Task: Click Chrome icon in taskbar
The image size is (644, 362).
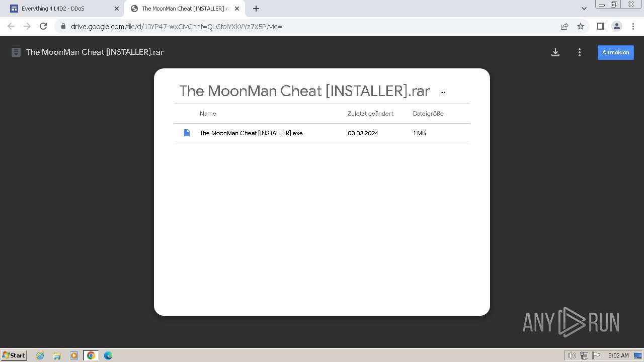Action: tap(91, 355)
